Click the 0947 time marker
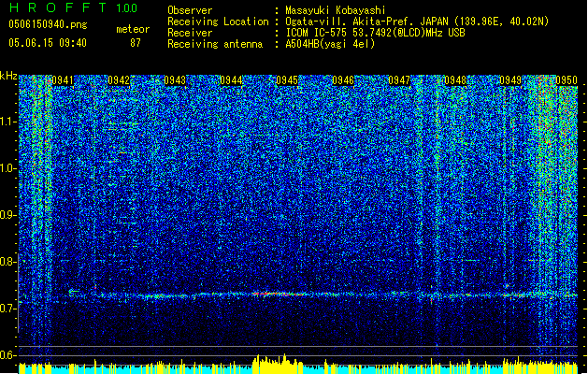The height and width of the screenshot is (374, 588). tap(399, 80)
